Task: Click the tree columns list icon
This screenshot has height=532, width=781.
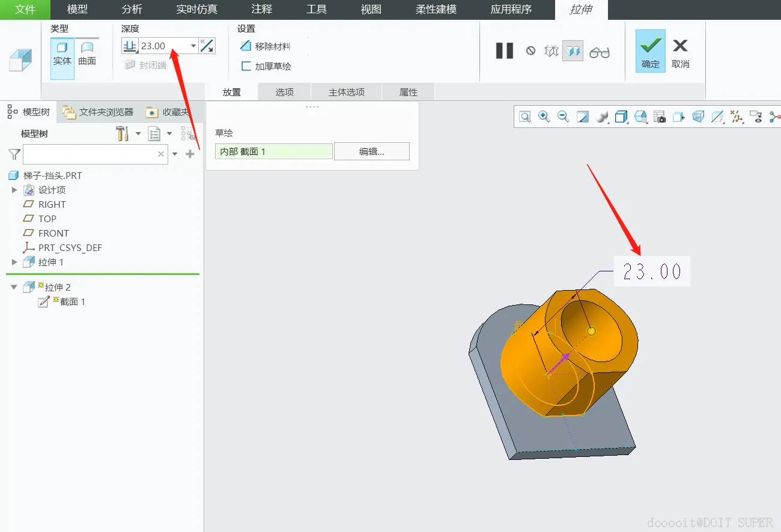Action: tap(154, 133)
